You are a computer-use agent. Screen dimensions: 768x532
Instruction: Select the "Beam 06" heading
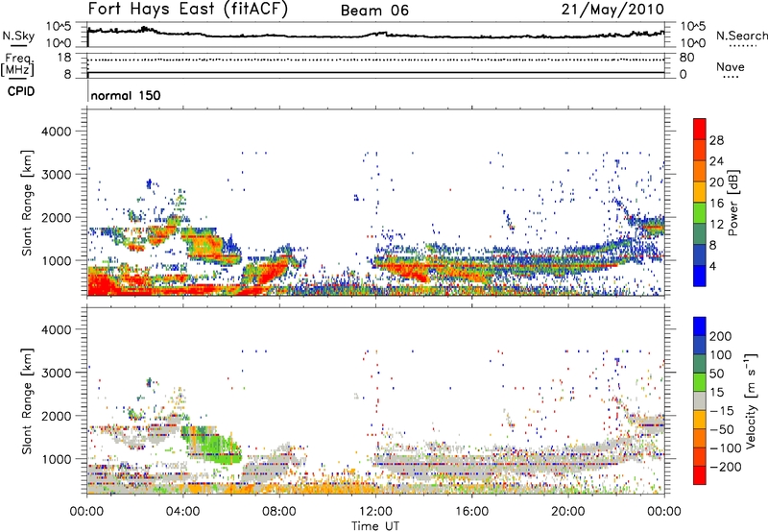pyautogui.click(x=374, y=11)
